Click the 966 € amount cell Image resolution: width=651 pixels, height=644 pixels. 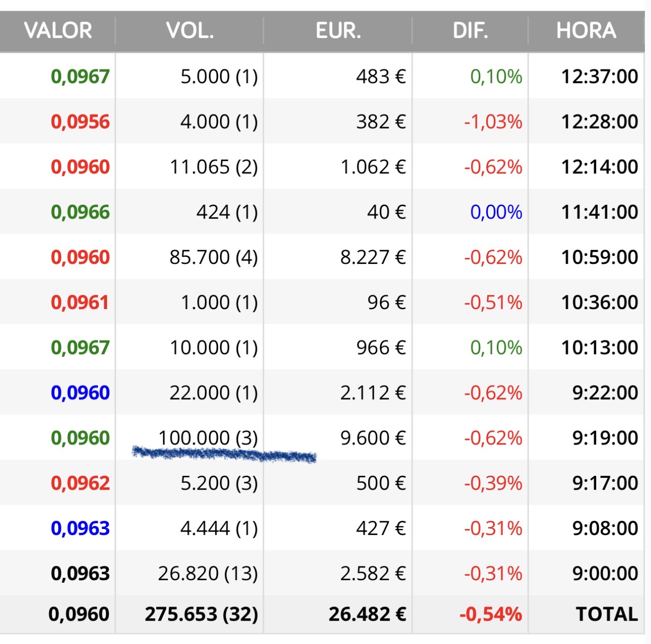point(381,348)
